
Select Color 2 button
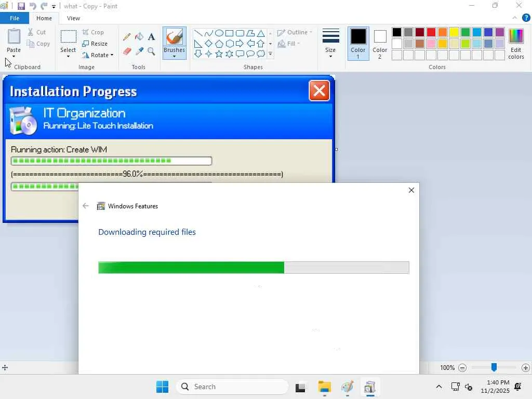click(x=380, y=44)
